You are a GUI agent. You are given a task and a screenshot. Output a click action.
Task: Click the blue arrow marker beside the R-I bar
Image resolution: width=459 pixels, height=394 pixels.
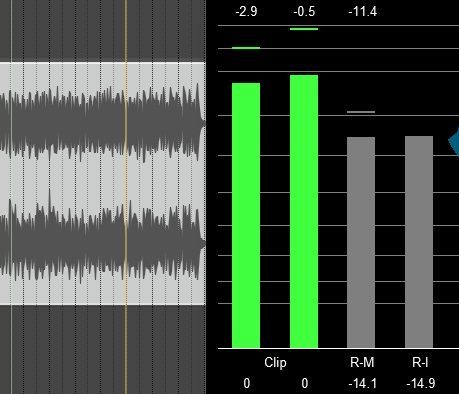(454, 141)
